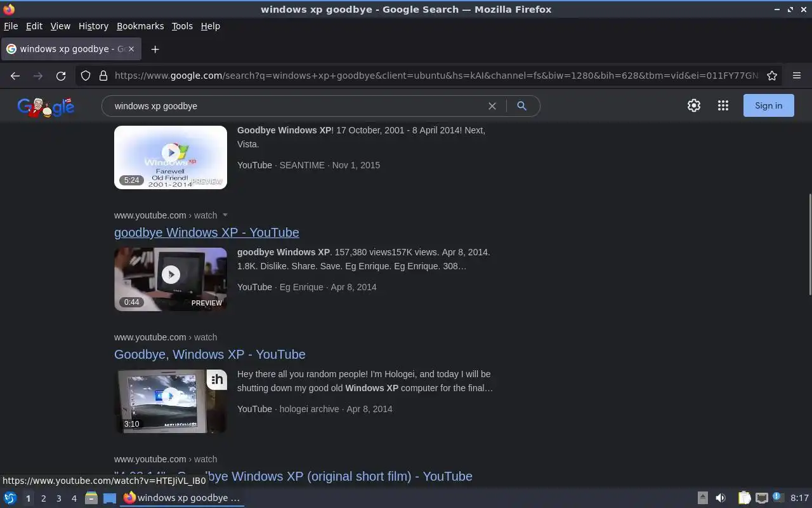This screenshot has height=508, width=812.
Task: Open 'goodbye Windows XP - YouTube' result
Action: [x=207, y=232]
